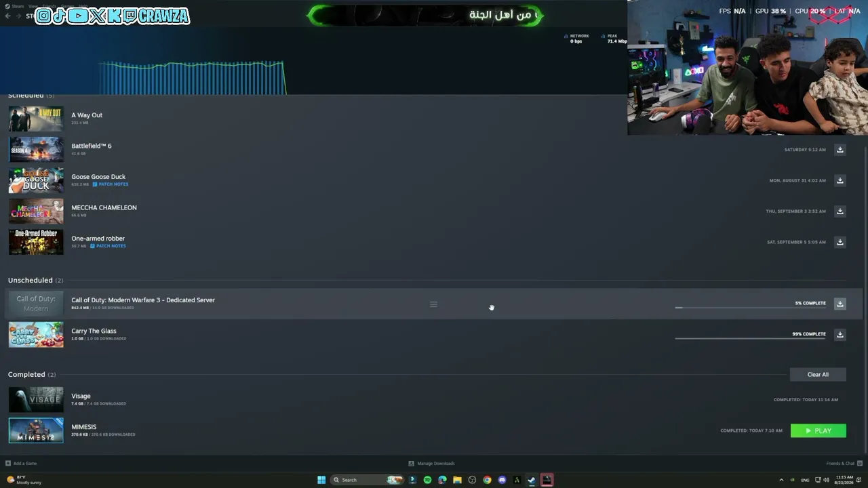
Task: Open File Explorer from the taskbar
Action: coord(457,480)
